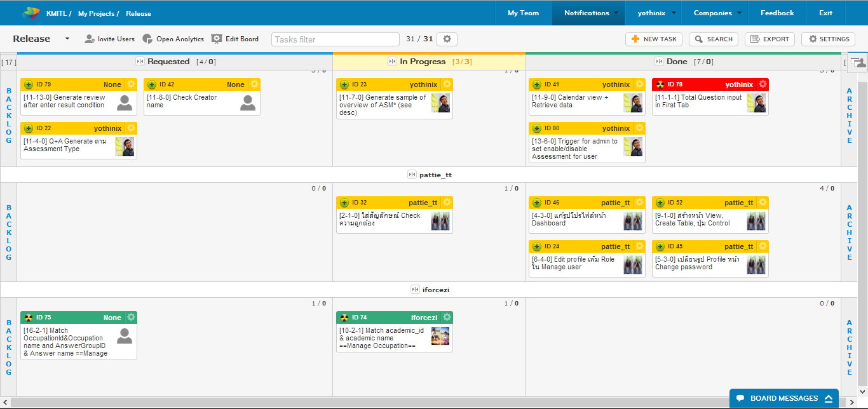This screenshot has width=868, height=409.
Task: Open the gear menu on card ID 42
Action: pos(254,84)
